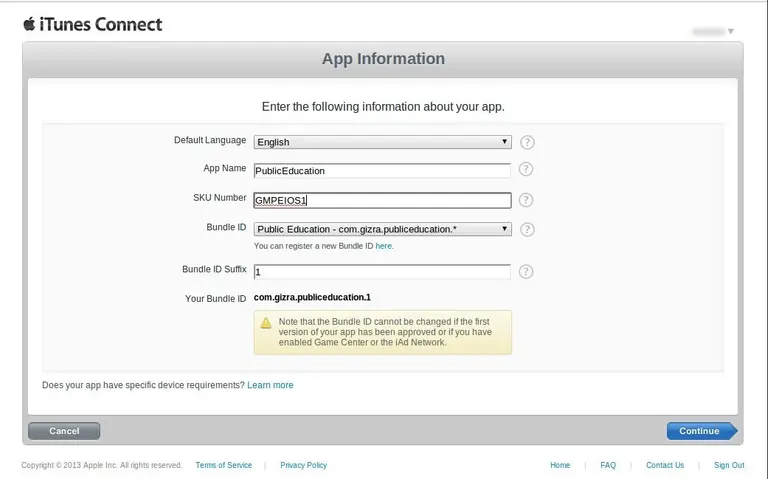
Task: Expand the Bundle ID selection dropdown
Action: coord(383,229)
